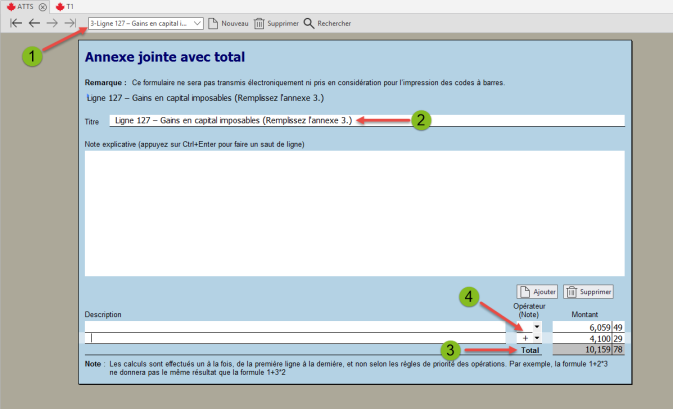
Task: Expand the second row plus operator dropdown
Action: 537,339
